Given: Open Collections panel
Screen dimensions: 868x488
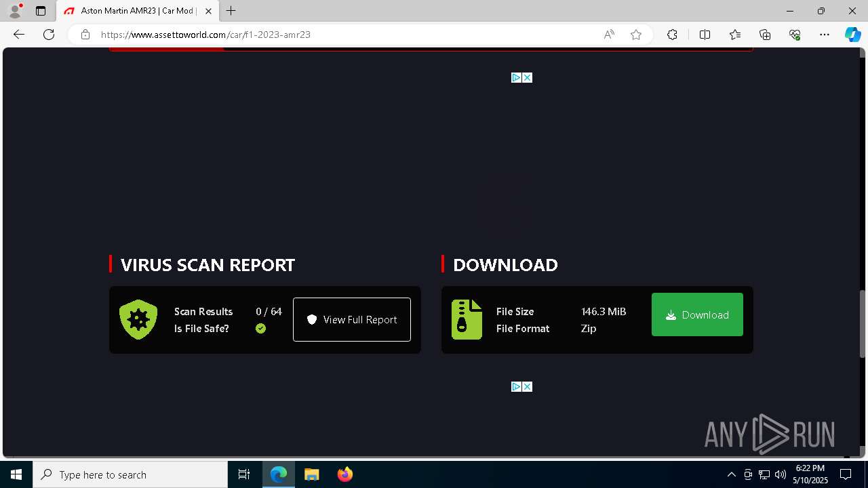Looking at the screenshot, I should [765, 35].
